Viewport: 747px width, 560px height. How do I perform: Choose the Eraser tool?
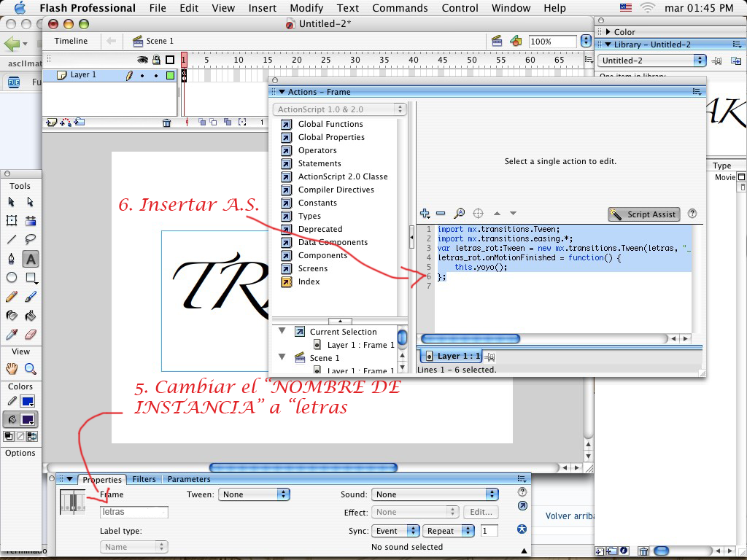coord(31,334)
